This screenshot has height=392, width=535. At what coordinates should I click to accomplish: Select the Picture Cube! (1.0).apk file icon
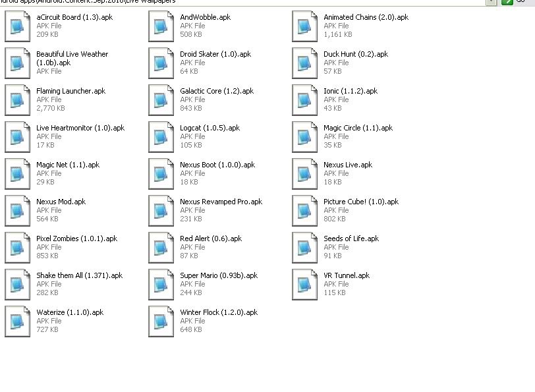coord(304,211)
